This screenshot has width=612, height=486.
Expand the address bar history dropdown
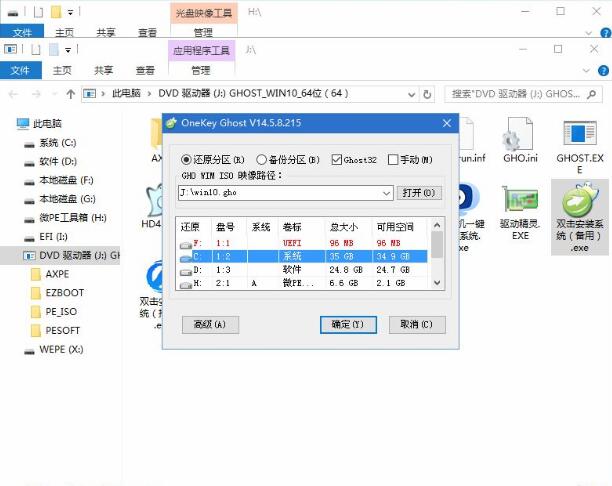414,93
